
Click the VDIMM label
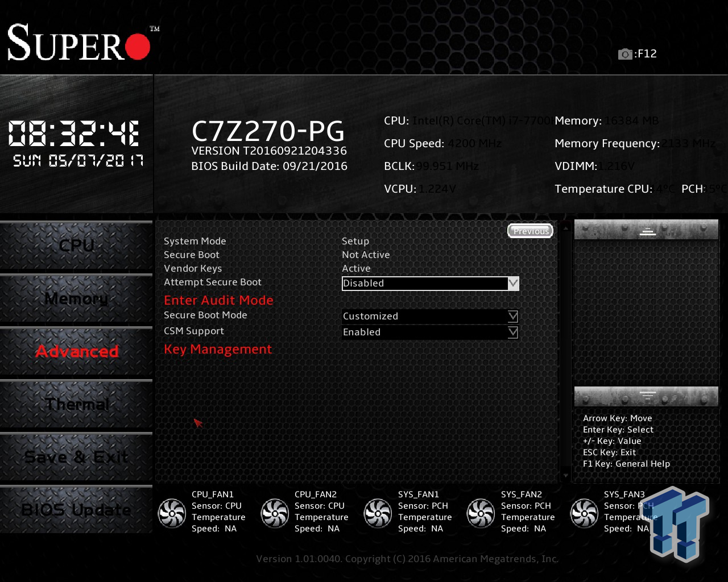576,167
